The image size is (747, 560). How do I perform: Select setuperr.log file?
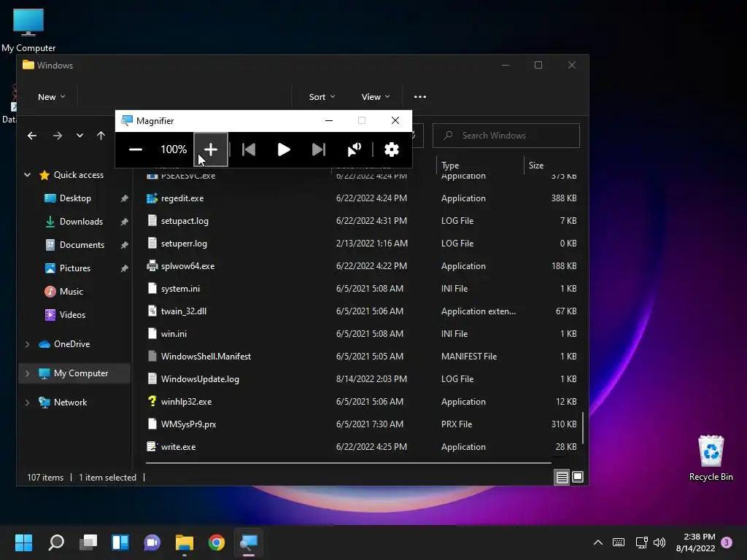[x=184, y=244]
